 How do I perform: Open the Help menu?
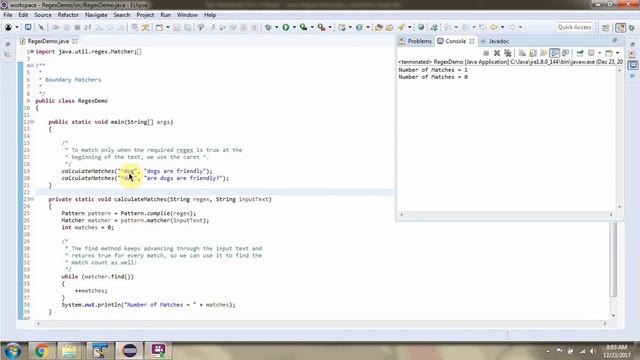click(x=210, y=15)
